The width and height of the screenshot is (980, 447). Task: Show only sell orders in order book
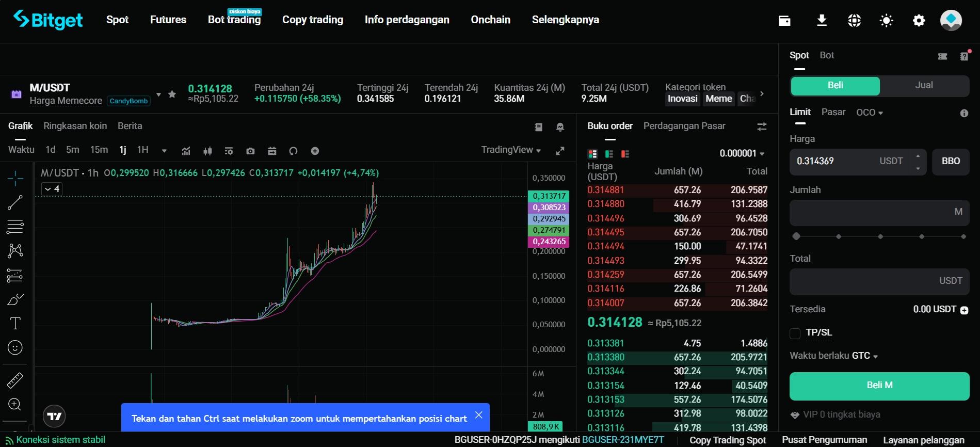(x=625, y=154)
